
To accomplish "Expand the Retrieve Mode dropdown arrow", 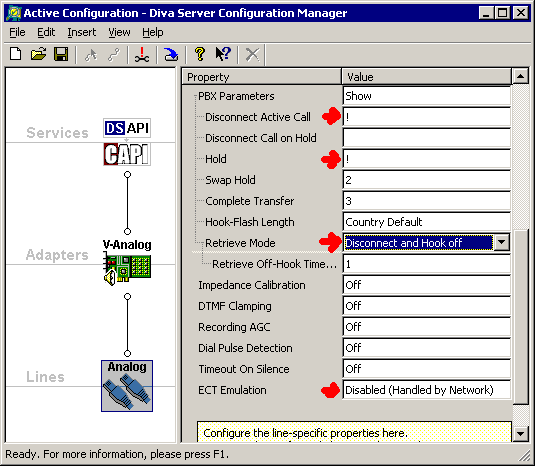I will 501,243.
